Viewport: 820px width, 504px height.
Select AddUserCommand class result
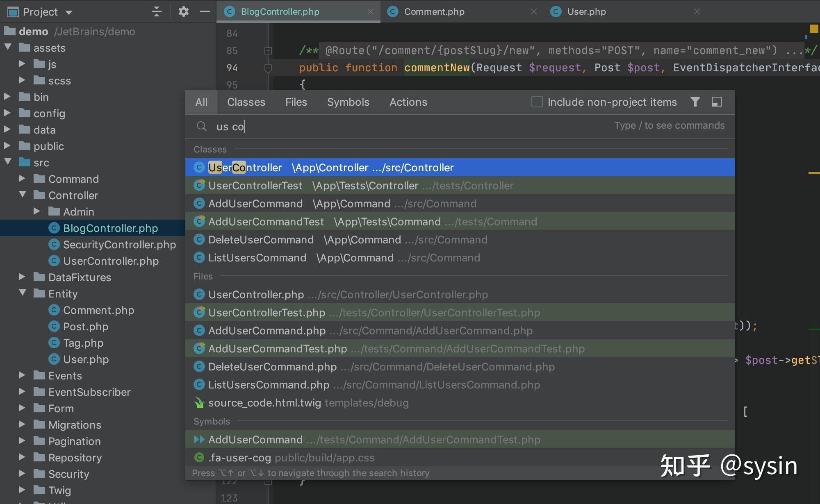(460, 204)
